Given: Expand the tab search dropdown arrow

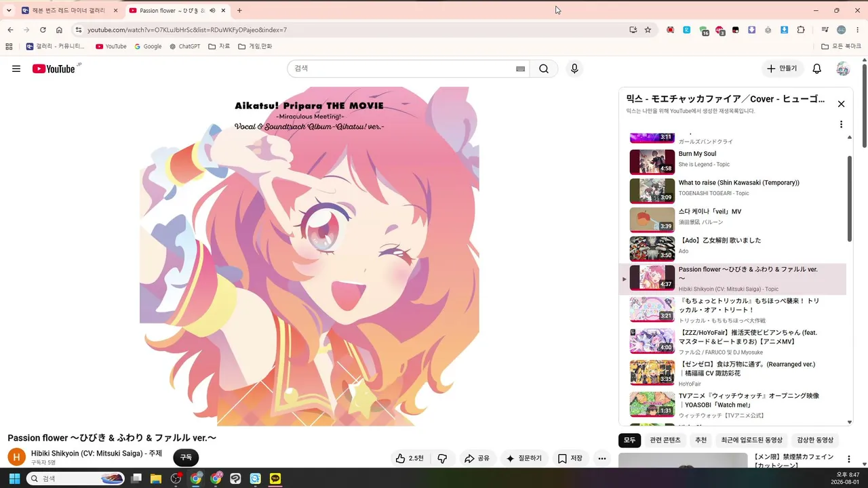Looking at the screenshot, I should click(9, 10).
